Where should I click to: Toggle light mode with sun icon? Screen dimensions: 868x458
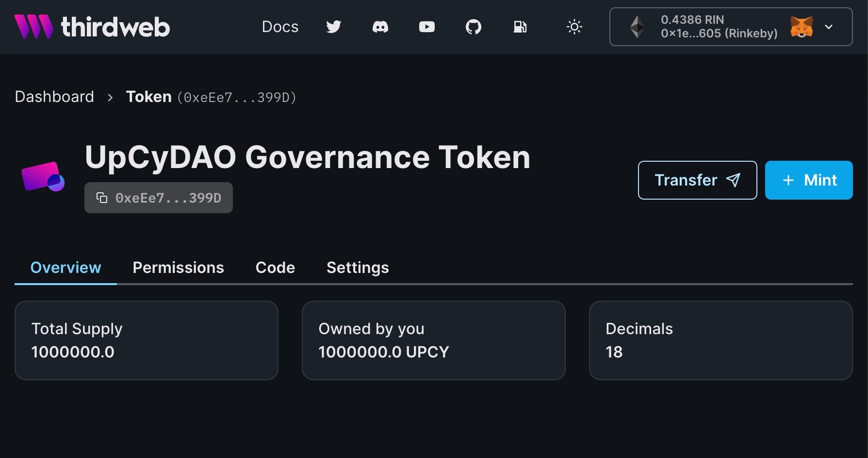[574, 27]
